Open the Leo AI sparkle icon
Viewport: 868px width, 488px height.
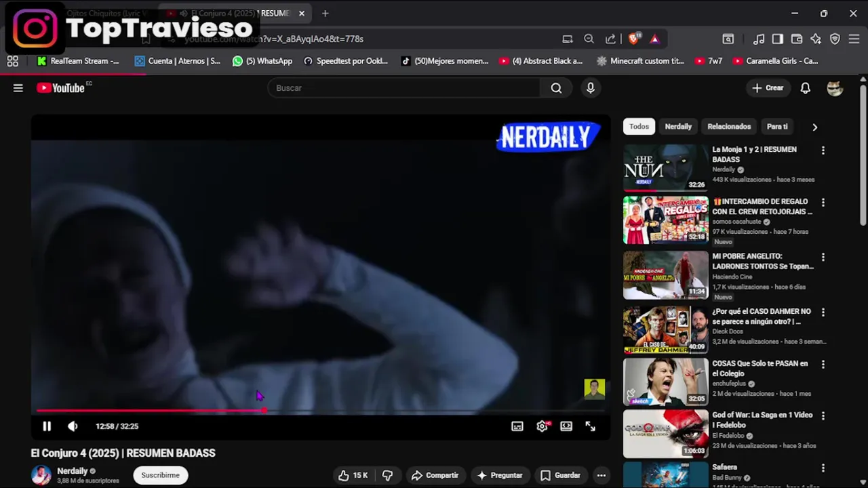pyautogui.click(x=816, y=39)
